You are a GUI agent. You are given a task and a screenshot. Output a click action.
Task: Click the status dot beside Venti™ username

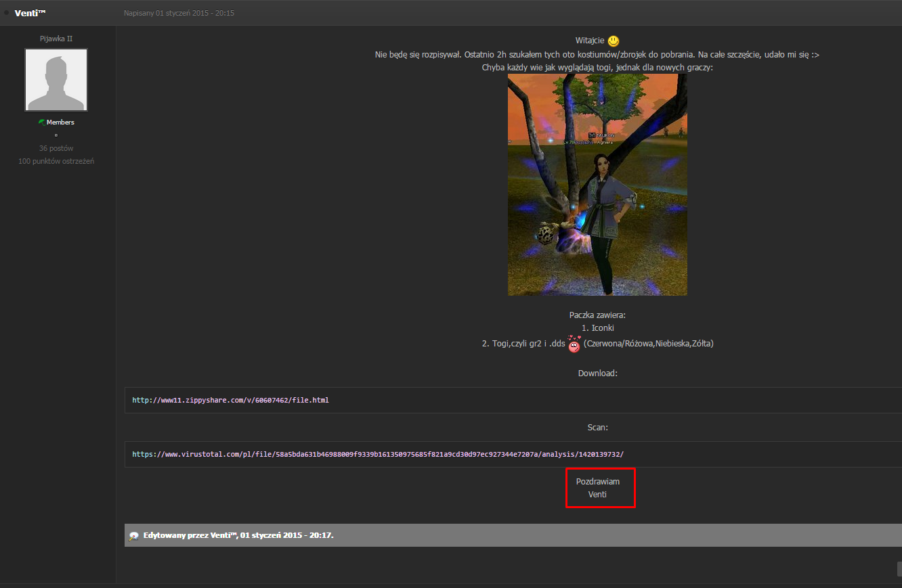coord(7,13)
